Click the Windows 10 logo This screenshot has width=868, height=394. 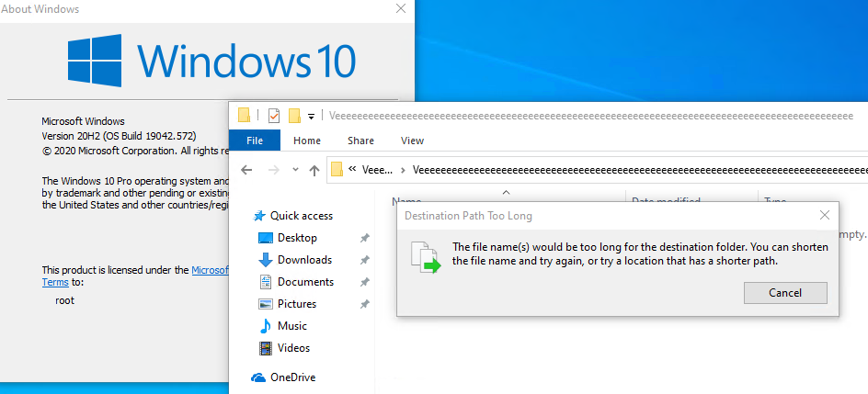point(211,61)
